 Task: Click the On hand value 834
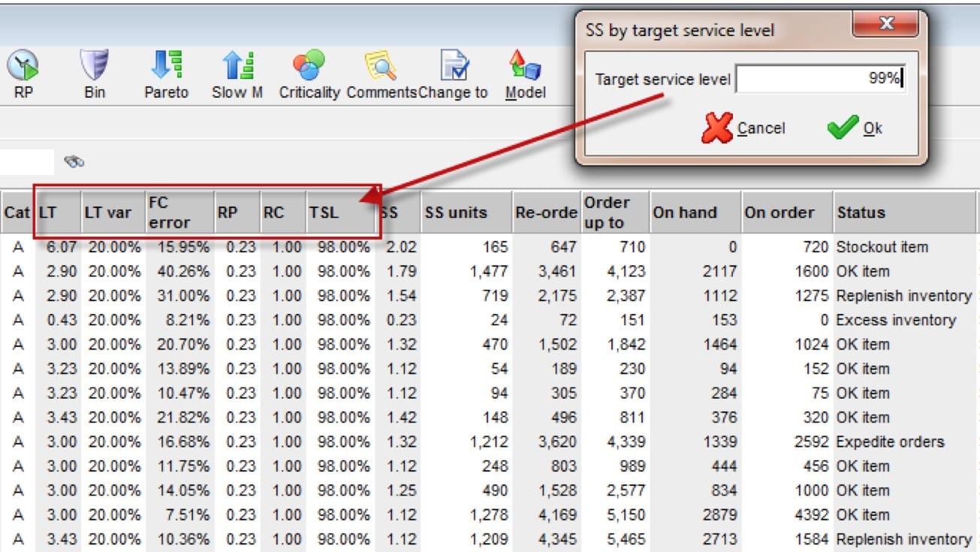(725, 490)
